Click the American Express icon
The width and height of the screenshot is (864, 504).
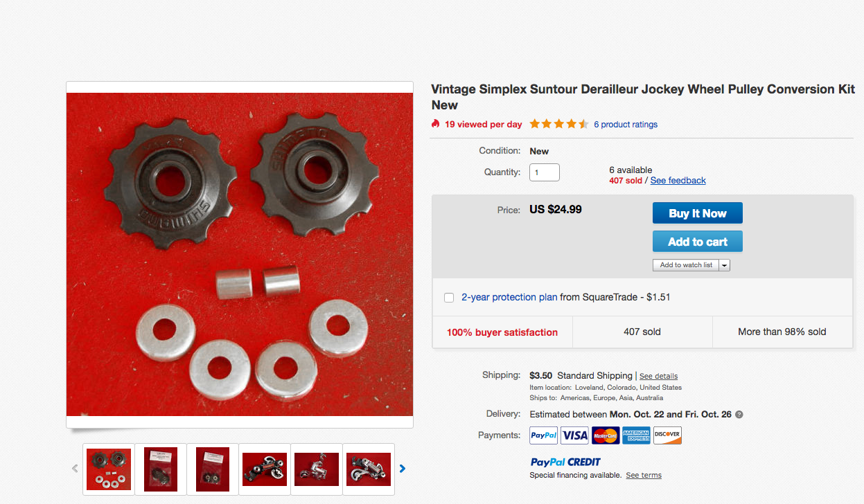pos(636,435)
